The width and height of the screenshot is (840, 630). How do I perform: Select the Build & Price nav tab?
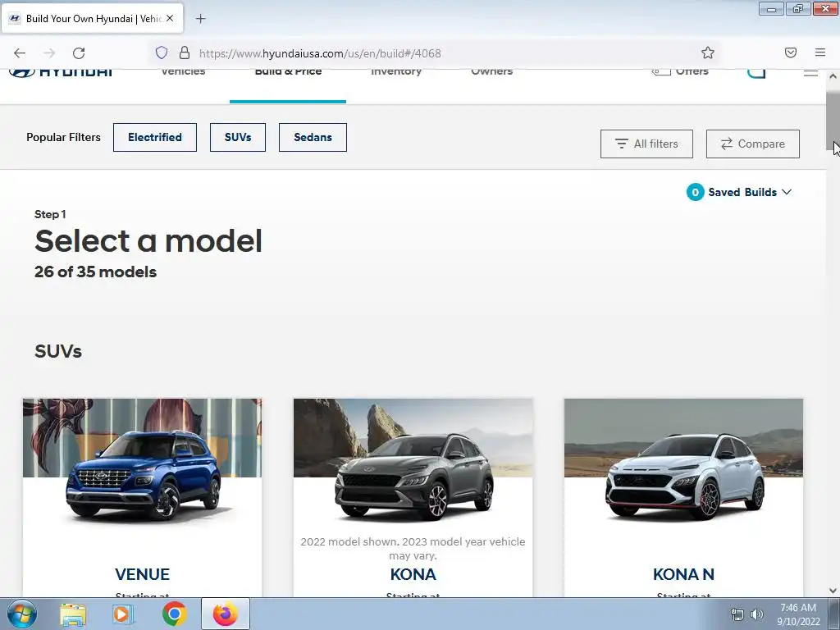(288, 73)
